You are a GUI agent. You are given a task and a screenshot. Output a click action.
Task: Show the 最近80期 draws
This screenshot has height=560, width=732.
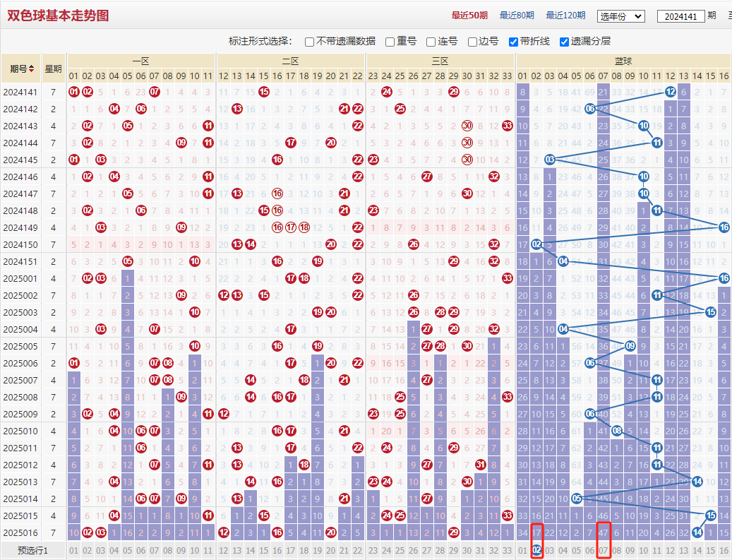click(517, 16)
